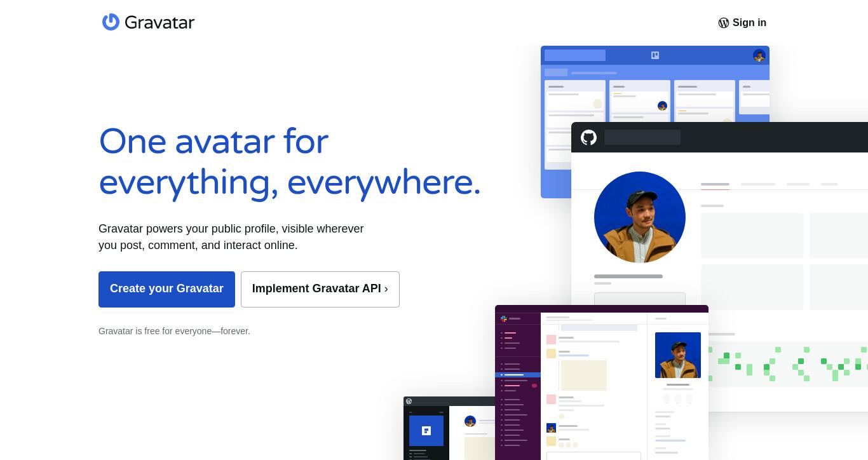Click the GitHub octocat logo in mockup
Viewport: 868px width, 460px height.
(x=589, y=137)
